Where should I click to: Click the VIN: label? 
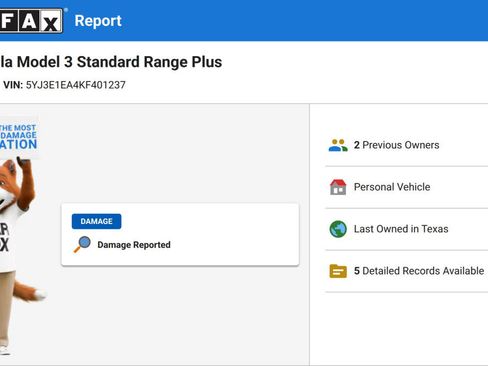point(13,85)
